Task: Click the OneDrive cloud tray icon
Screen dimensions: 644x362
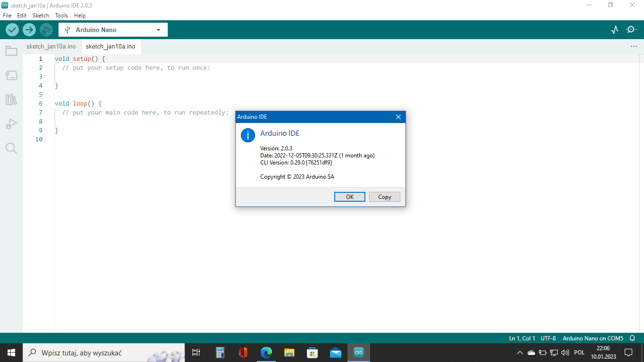Action: [x=531, y=353]
